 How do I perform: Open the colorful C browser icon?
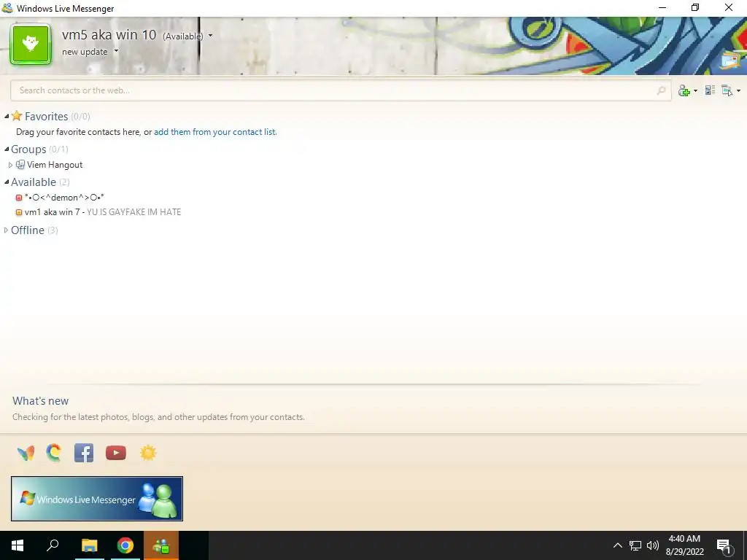54,453
